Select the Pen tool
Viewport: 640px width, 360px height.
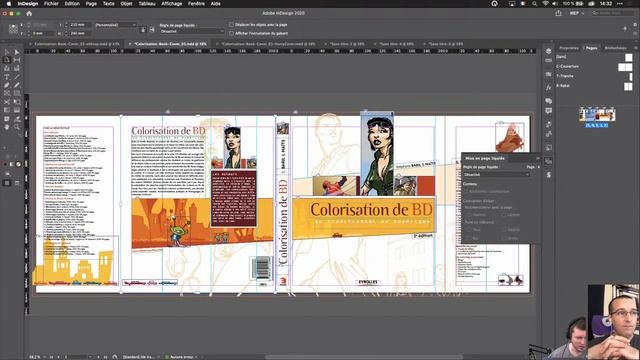click(x=7, y=85)
